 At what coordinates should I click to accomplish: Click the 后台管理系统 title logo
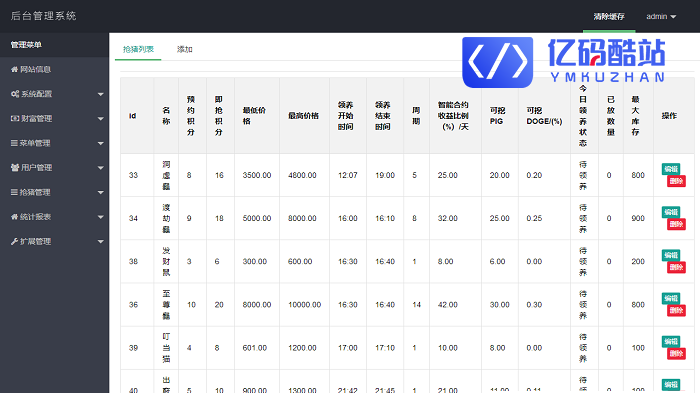[x=43, y=16]
